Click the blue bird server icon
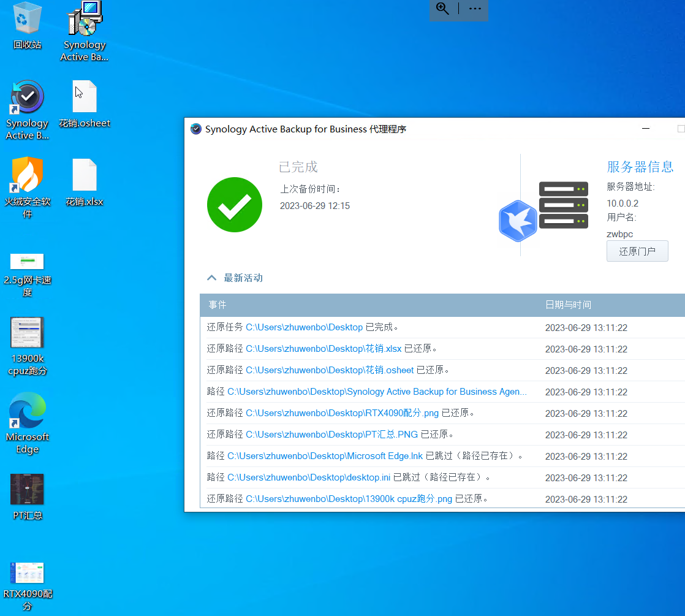The image size is (685, 616). coord(518,221)
